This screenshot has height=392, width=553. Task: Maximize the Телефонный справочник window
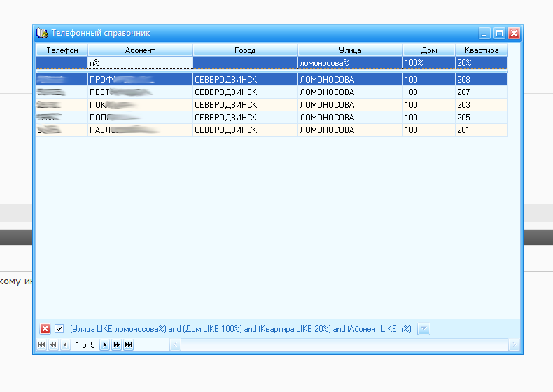(499, 33)
